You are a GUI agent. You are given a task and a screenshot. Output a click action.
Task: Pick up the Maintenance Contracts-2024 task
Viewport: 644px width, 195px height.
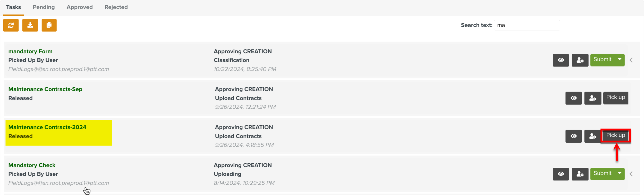615,135
